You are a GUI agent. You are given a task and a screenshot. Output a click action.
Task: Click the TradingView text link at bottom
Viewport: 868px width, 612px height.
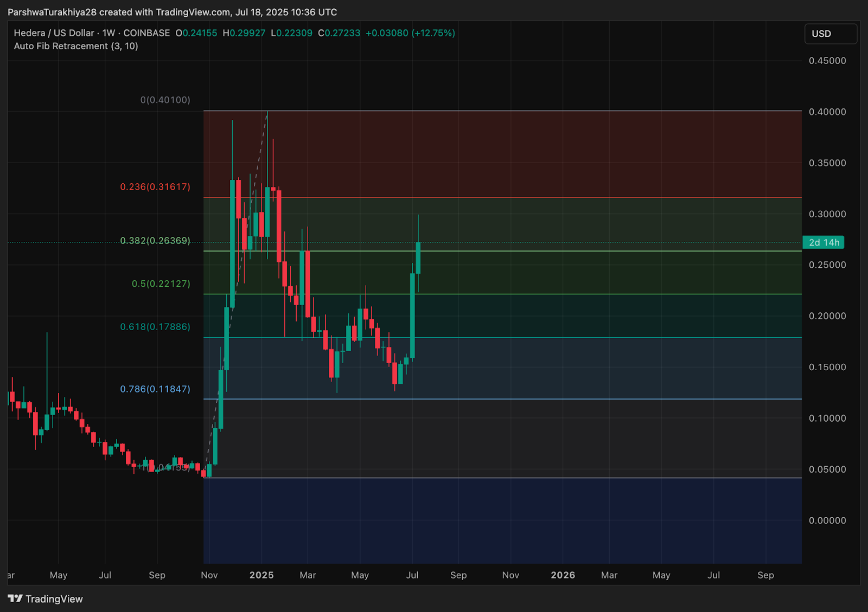54,599
